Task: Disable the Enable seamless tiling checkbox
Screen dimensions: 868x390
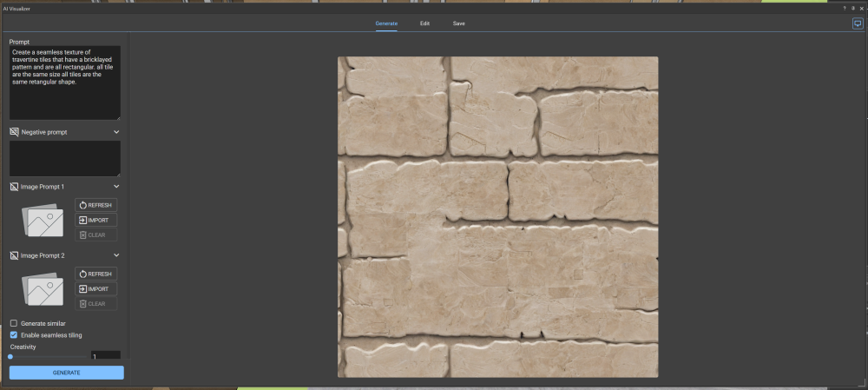Action: coord(14,334)
